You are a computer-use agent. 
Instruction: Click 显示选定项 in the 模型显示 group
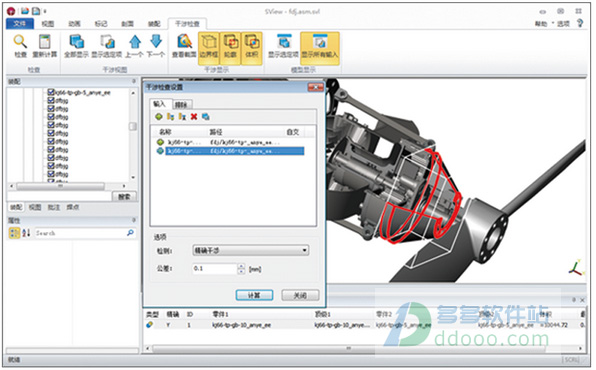pyautogui.click(x=284, y=46)
